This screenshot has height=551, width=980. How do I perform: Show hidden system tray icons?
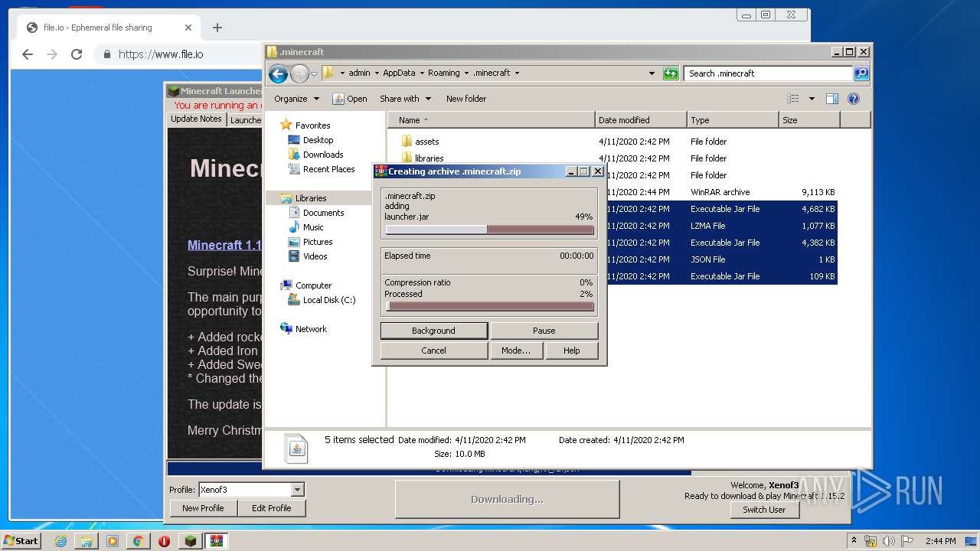pos(854,540)
